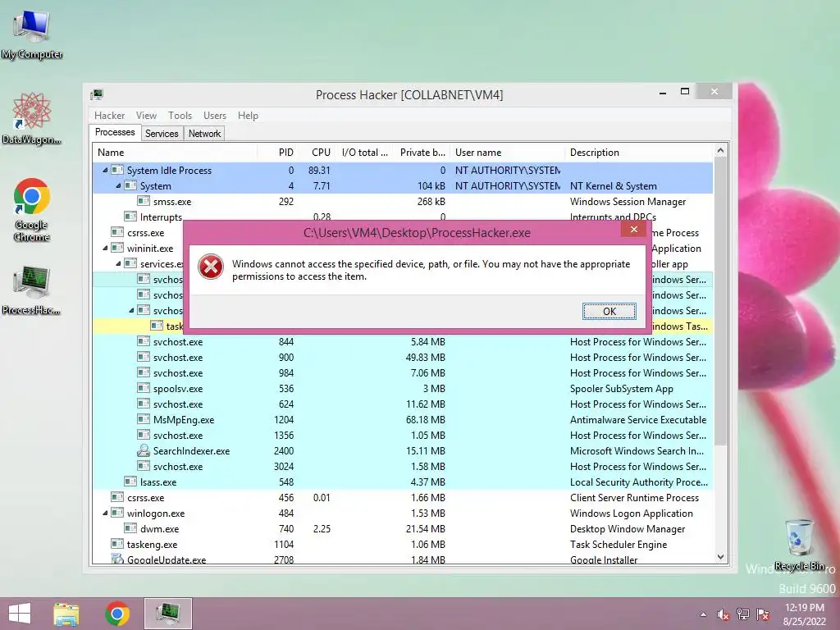Click the SearchIndexer.exe magnifier icon

[x=143, y=450]
